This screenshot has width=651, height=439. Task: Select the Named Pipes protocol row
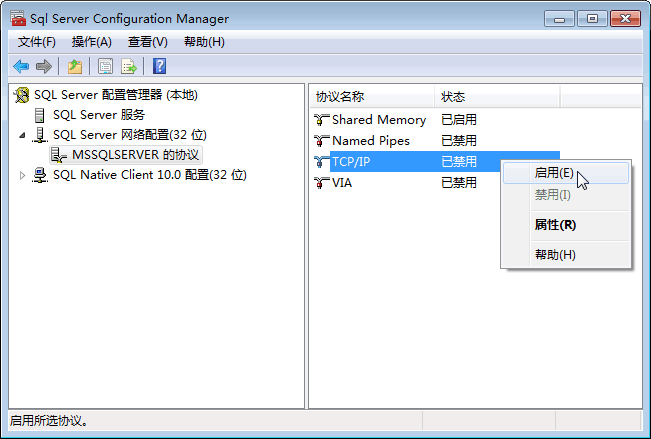click(x=435, y=141)
